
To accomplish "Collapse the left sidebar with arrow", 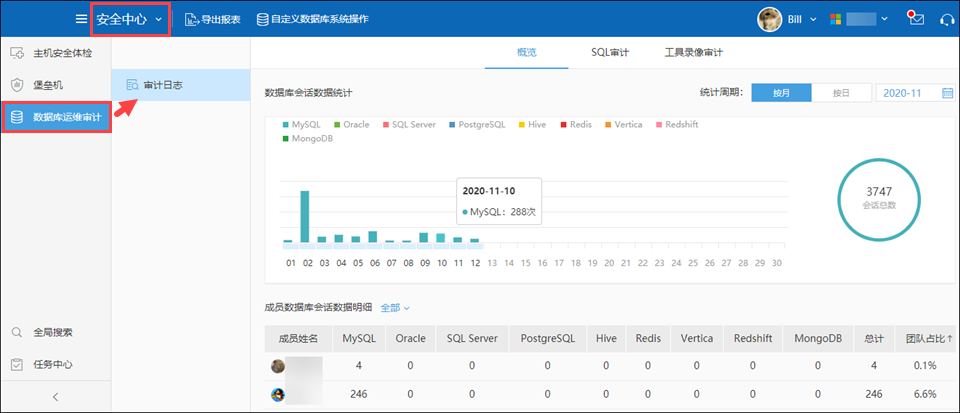I will pos(55,397).
